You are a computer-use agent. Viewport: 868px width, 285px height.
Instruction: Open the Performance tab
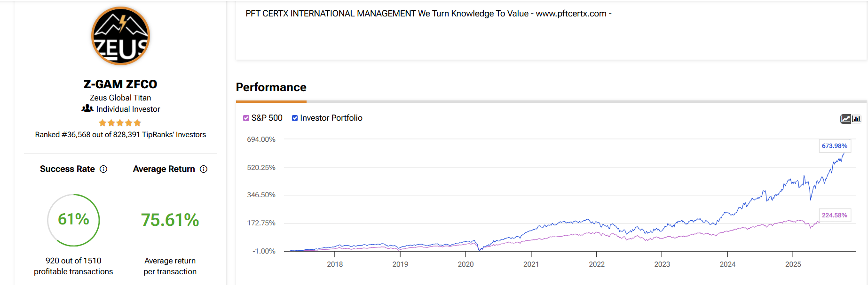pyautogui.click(x=271, y=88)
